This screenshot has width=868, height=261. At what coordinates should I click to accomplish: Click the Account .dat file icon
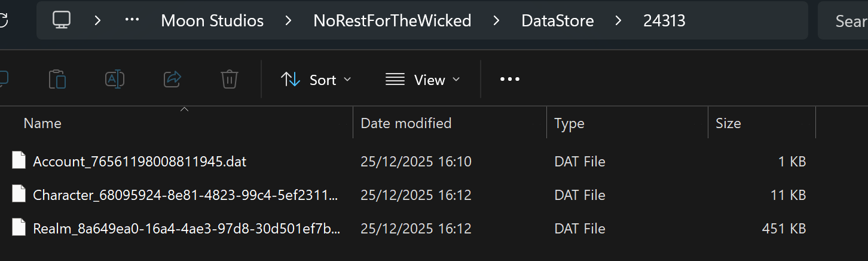pyautogui.click(x=19, y=161)
